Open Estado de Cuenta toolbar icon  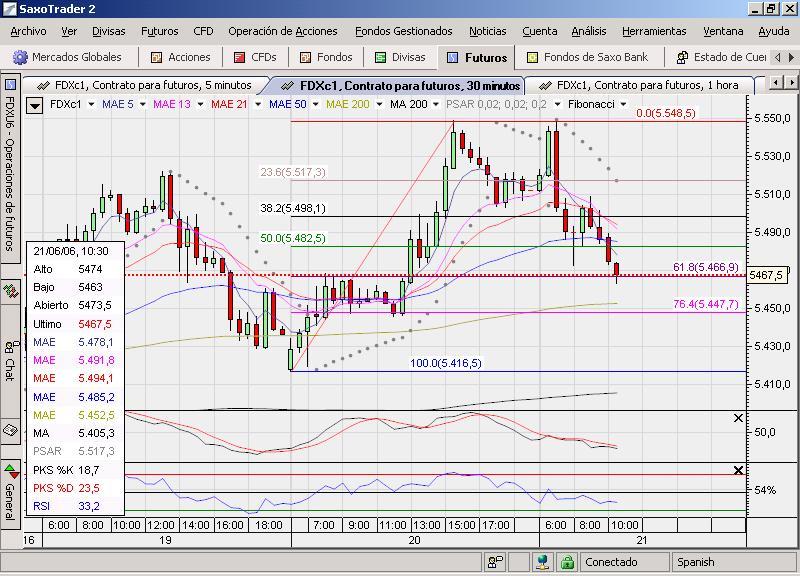tap(682, 58)
